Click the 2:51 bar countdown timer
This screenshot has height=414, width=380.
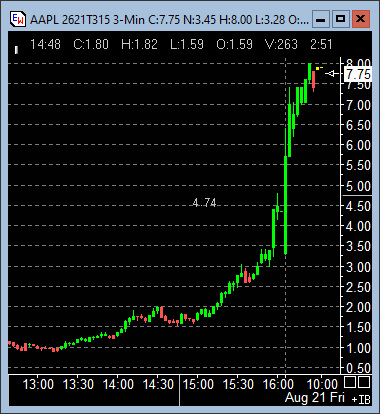click(321, 44)
